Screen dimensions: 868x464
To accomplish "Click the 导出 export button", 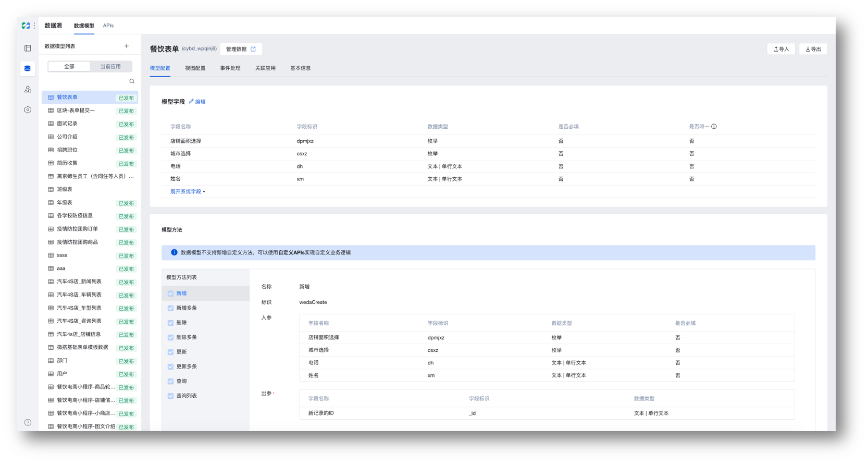I will coord(813,49).
